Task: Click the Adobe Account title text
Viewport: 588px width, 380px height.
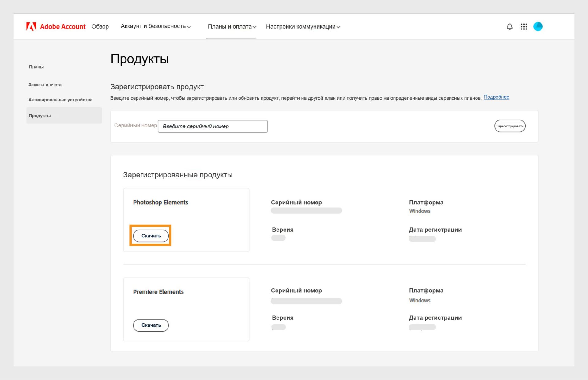Action: click(63, 27)
